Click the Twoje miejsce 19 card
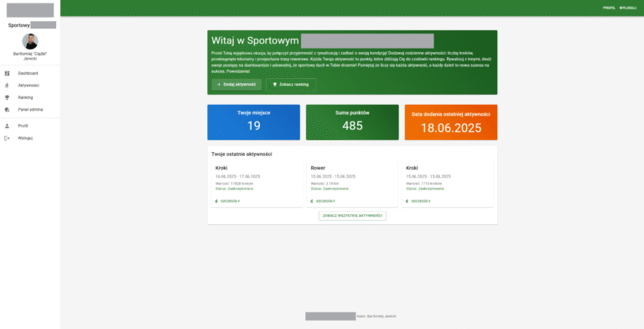Viewport: 644px width, 329px height. [x=253, y=123]
